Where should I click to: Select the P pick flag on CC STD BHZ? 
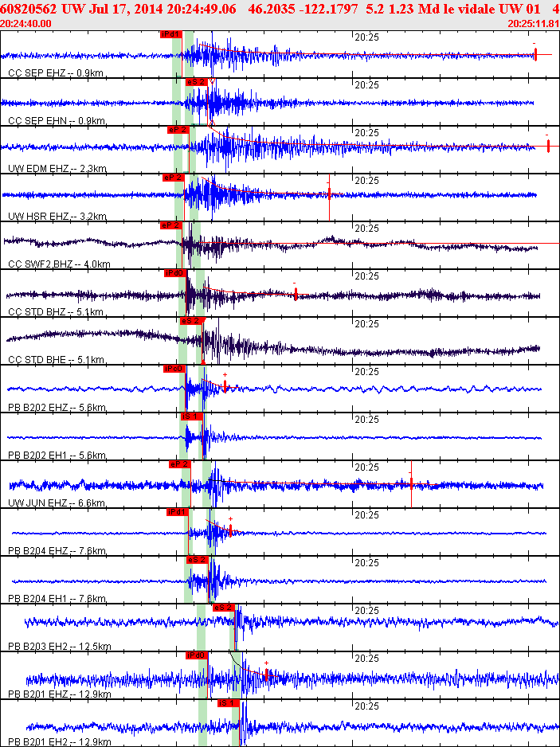(x=174, y=273)
